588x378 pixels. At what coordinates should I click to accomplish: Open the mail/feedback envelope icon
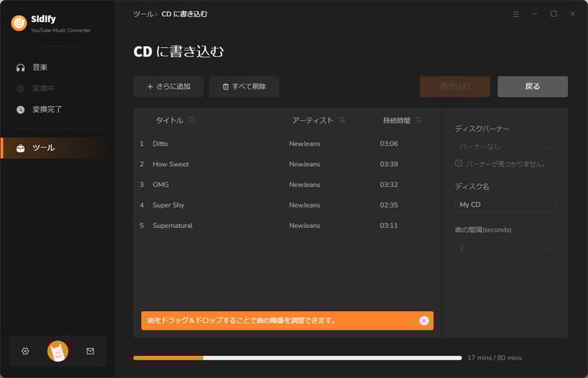[90, 352]
